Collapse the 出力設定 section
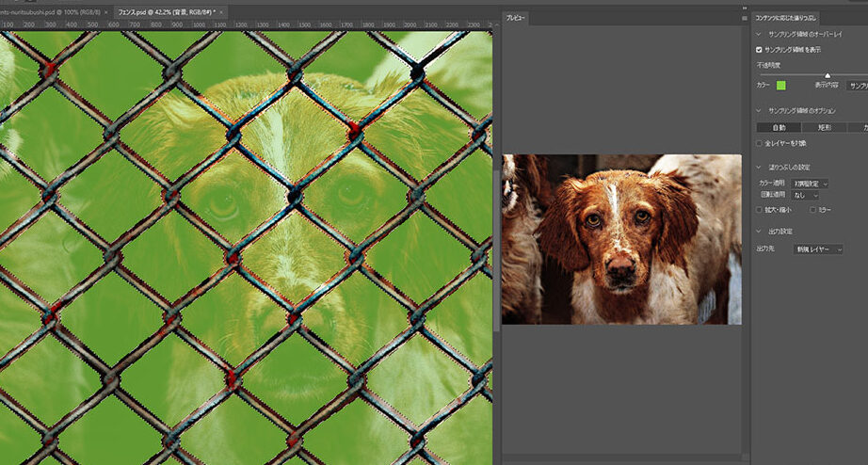 (x=759, y=231)
